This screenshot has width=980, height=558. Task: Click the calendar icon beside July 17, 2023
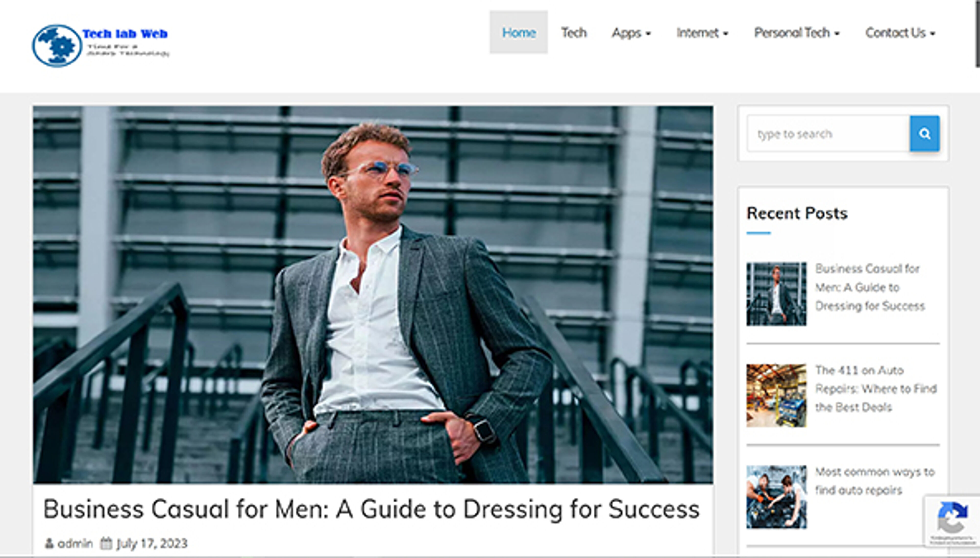pyautogui.click(x=106, y=543)
